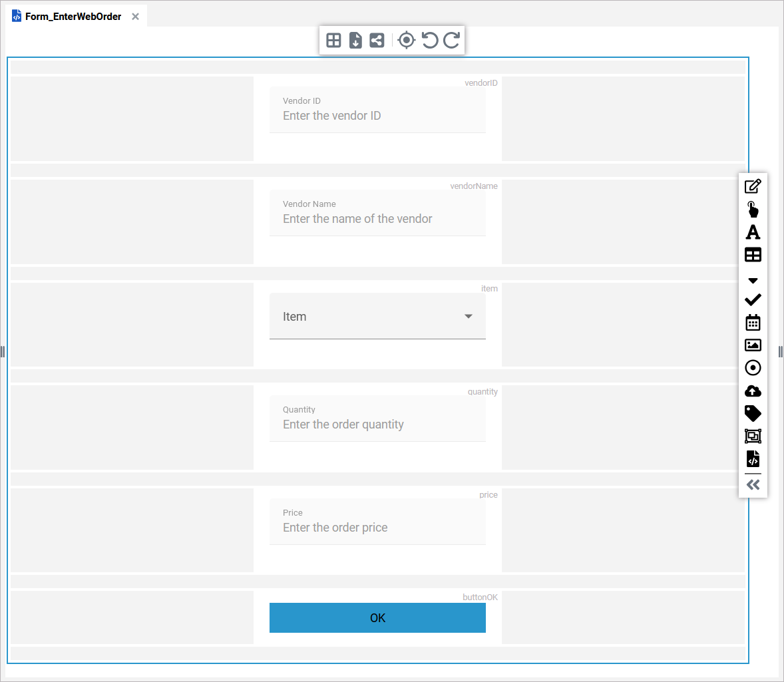Click the redo arrow icon
This screenshot has height=682, width=784.
click(x=451, y=40)
